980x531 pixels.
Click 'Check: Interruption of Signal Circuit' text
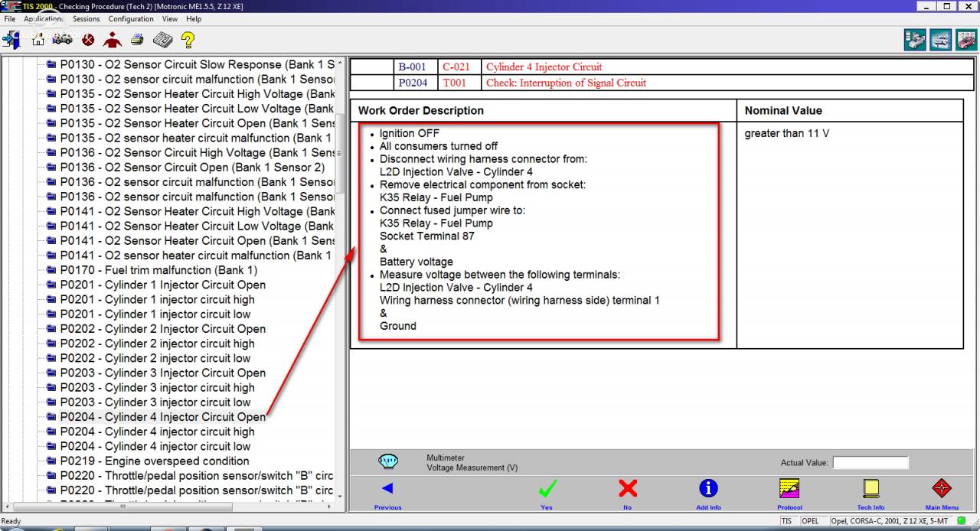click(x=566, y=83)
